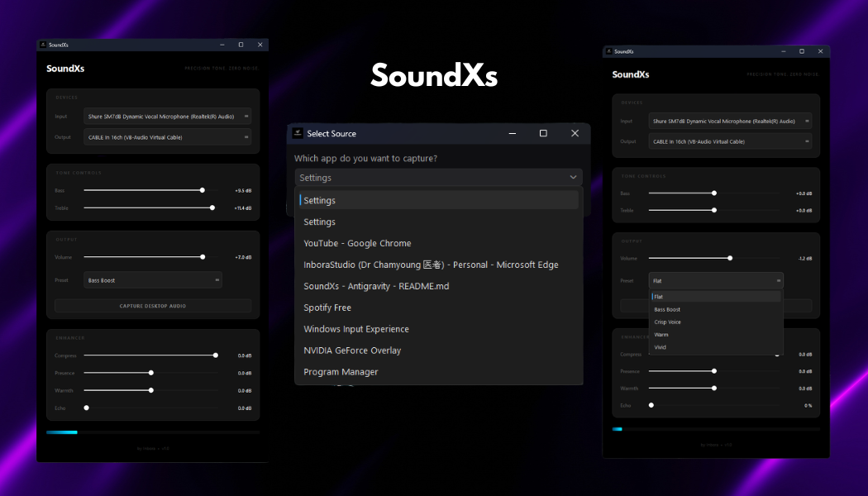868x496 pixels.
Task: Choose SoundXs - Antigravity - README.md source
Action: point(438,286)
